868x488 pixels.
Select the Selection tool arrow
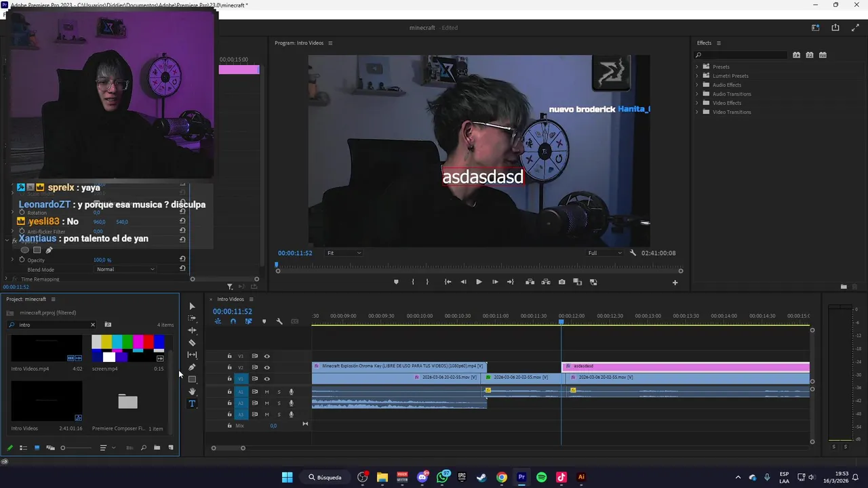(x=192, y=306)
